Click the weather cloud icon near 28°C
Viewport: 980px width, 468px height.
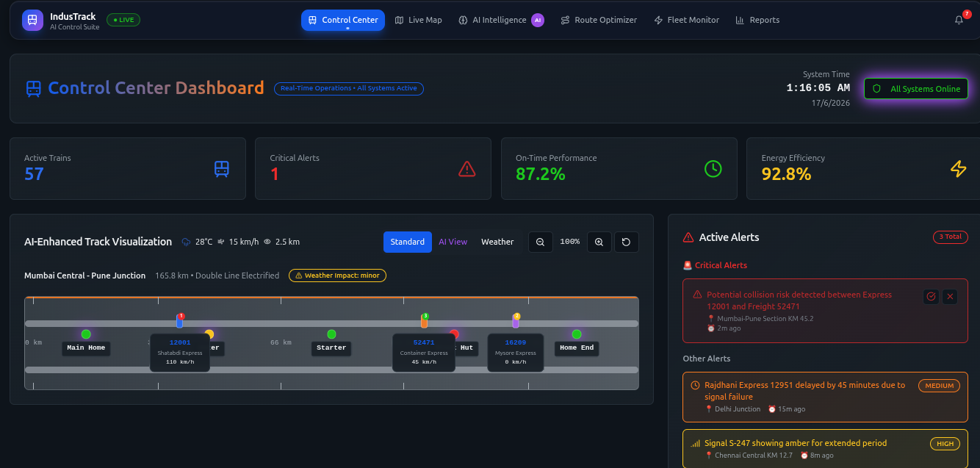[x=187, y=242]
